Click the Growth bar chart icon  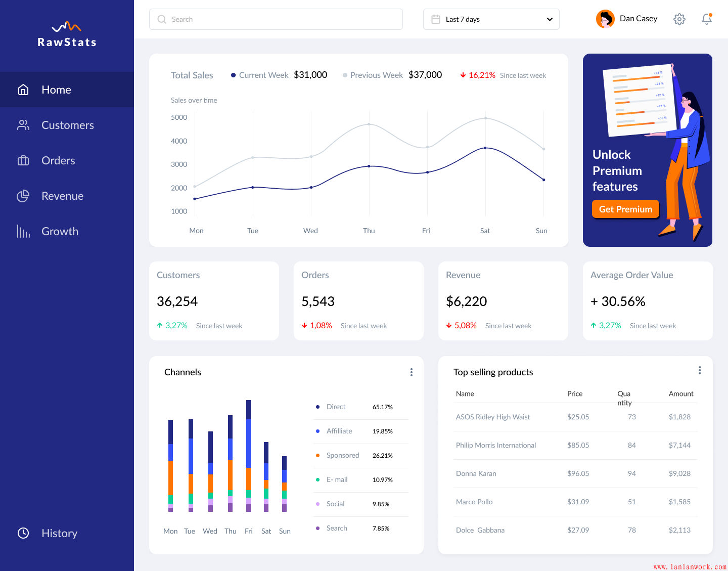click(23, 231)
